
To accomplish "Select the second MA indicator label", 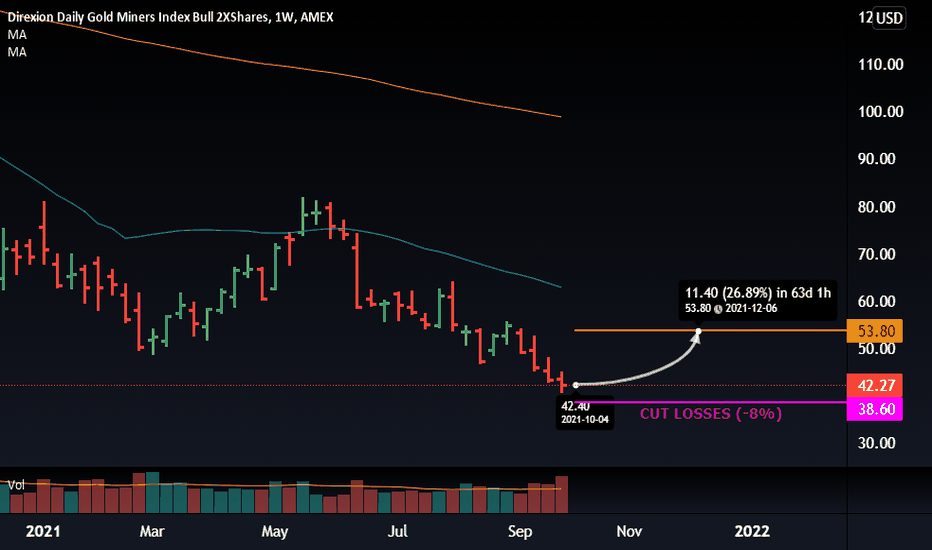I will pos(17,52).
